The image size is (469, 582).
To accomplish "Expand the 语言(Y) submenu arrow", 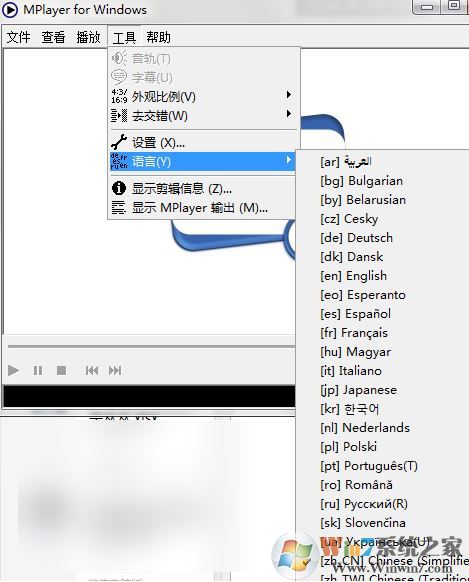I will click(x=289, y=160).
